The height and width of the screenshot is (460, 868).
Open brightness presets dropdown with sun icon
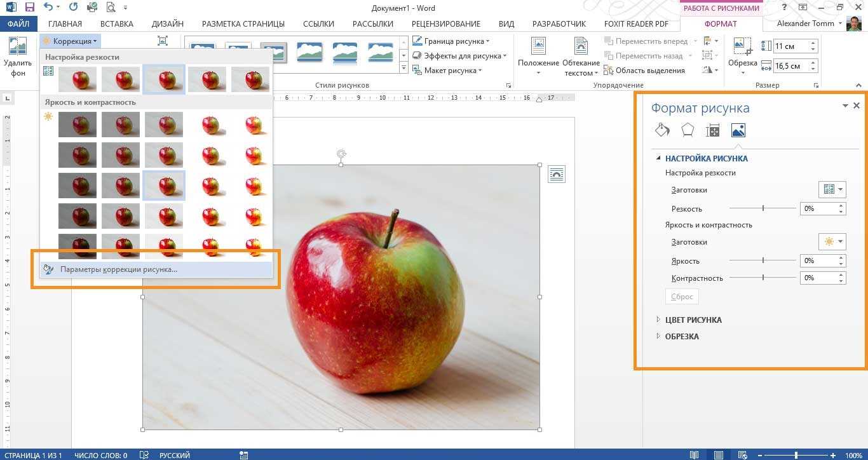click(832, 241)
